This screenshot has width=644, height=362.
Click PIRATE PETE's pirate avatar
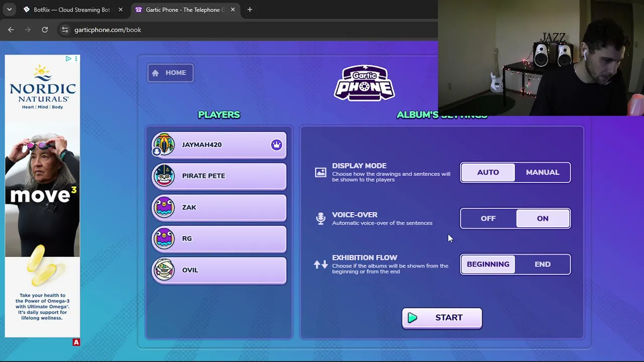[x=164, y=175]
